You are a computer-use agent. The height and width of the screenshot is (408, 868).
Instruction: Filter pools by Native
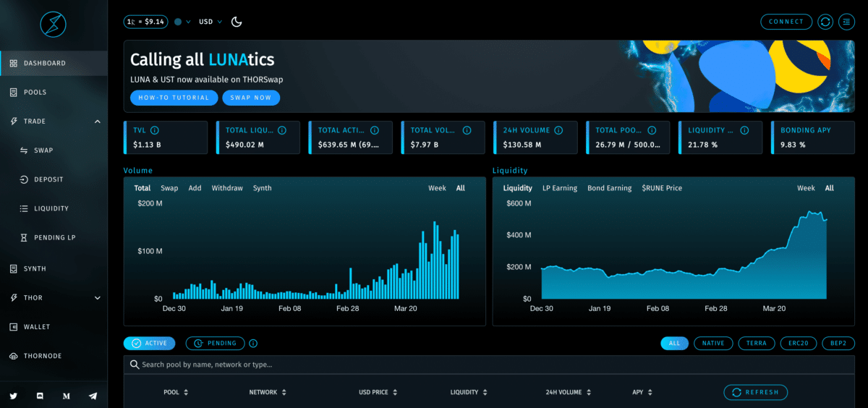[713, 344]
